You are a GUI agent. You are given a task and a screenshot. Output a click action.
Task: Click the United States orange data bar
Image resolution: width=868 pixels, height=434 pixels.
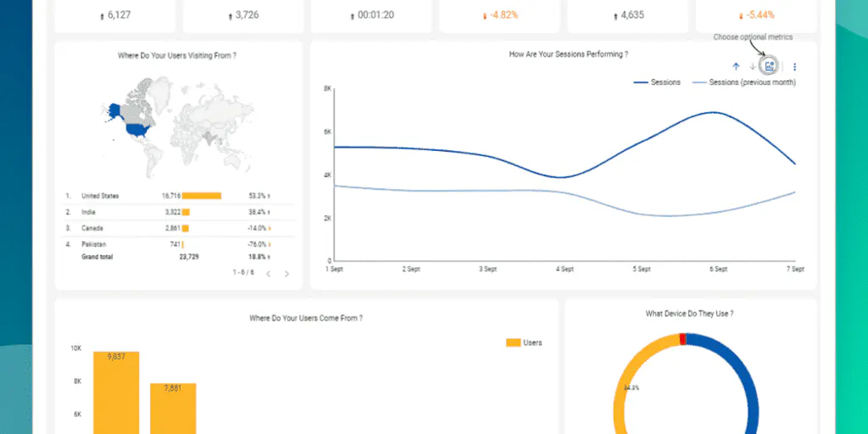pyautogui.click(x=202, y=196)
